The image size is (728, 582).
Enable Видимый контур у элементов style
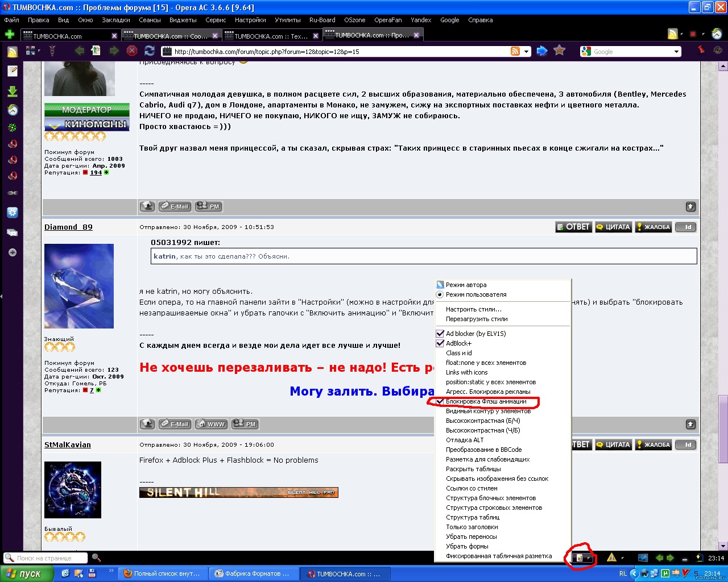click(489, 411)
